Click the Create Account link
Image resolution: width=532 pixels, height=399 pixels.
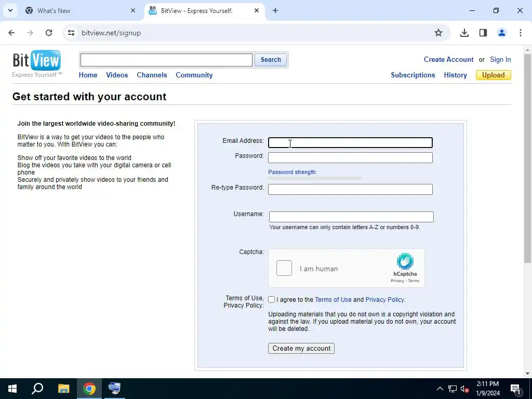click(x=448, y=59)
